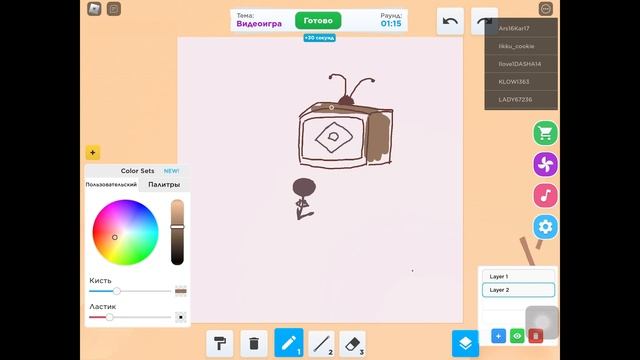Click the brush color preview swatch
This screenshot has height=360, width=640.
pos(181,291)
